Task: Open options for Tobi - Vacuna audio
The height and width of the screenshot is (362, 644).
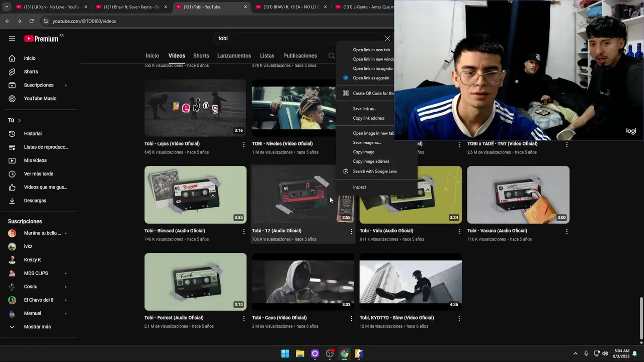Action: coord(567,232)
